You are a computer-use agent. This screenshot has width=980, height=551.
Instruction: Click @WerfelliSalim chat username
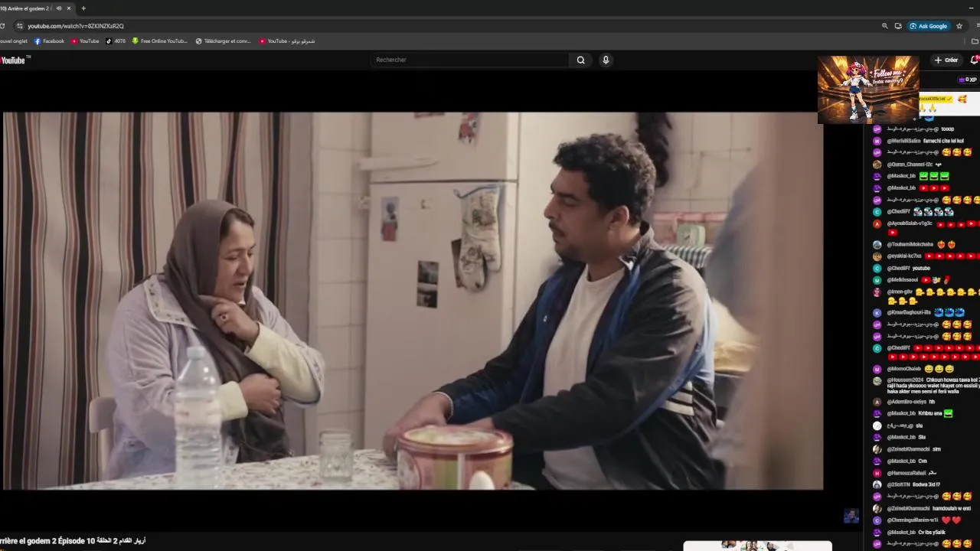pyautogui.click(x=903, y=141)
